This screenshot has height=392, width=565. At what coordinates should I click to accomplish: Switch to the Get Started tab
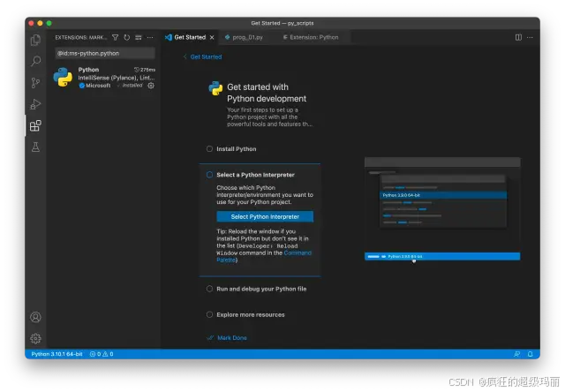[x=190, y=37]
